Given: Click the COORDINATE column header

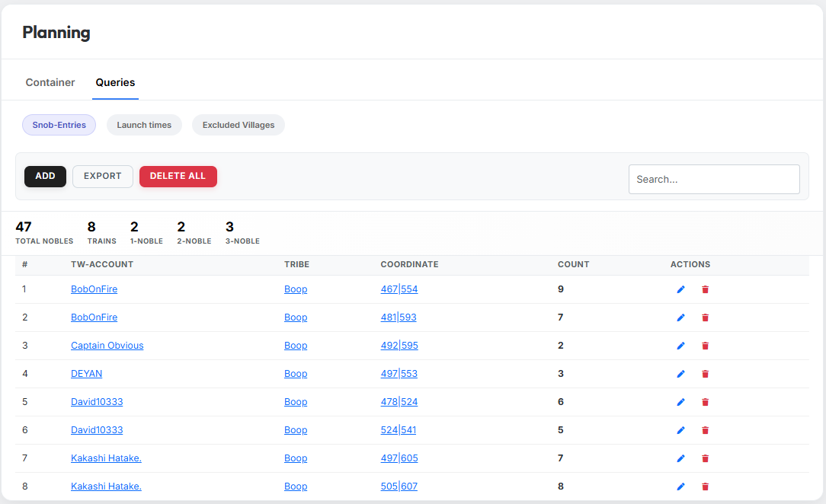Looking at the screenshot, I should coord(409,265).
